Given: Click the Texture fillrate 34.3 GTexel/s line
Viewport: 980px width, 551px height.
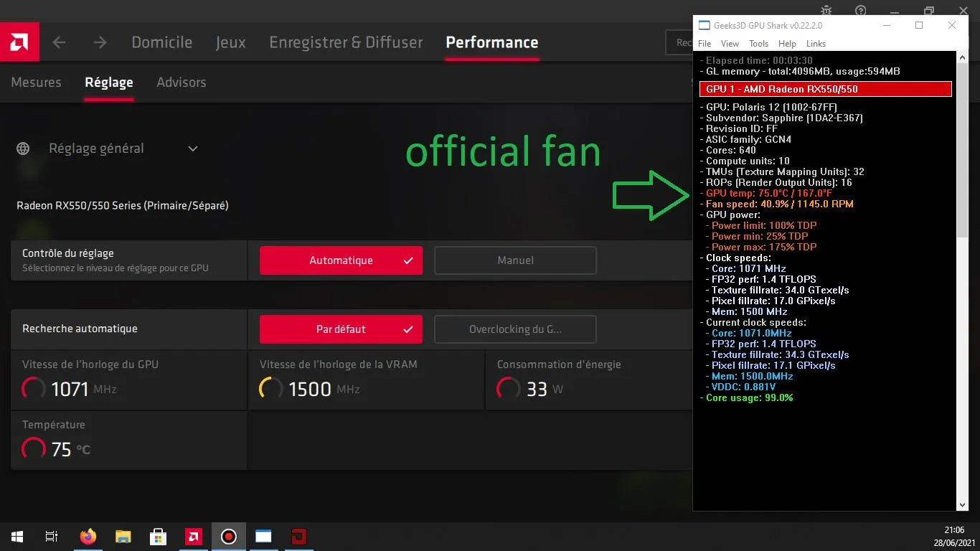Looking at the screenshot, I should pos(777,354).
